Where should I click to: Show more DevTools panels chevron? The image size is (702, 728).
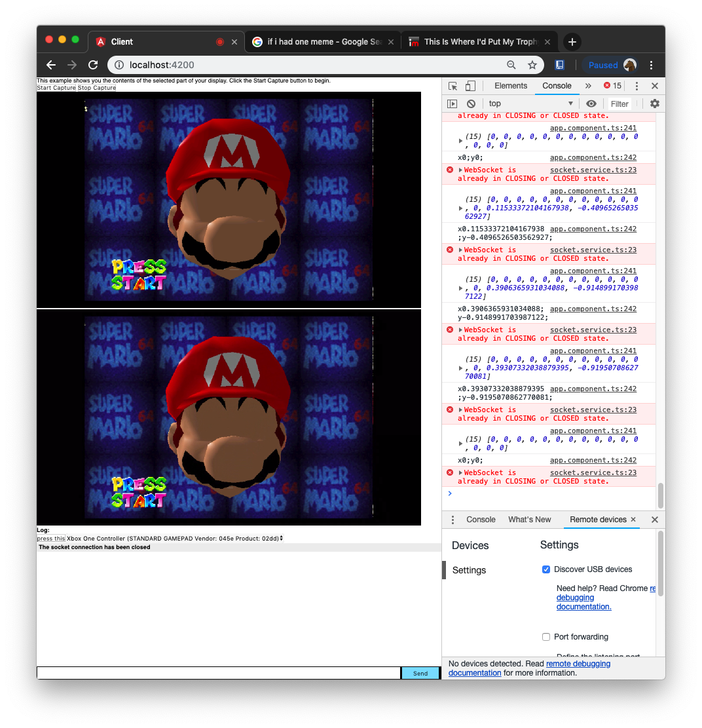588,86
